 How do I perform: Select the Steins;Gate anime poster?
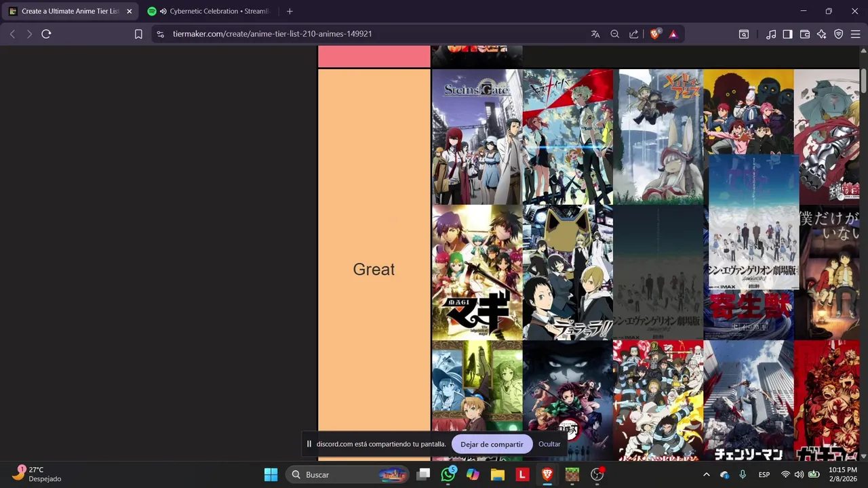click(x=477, y=136)
